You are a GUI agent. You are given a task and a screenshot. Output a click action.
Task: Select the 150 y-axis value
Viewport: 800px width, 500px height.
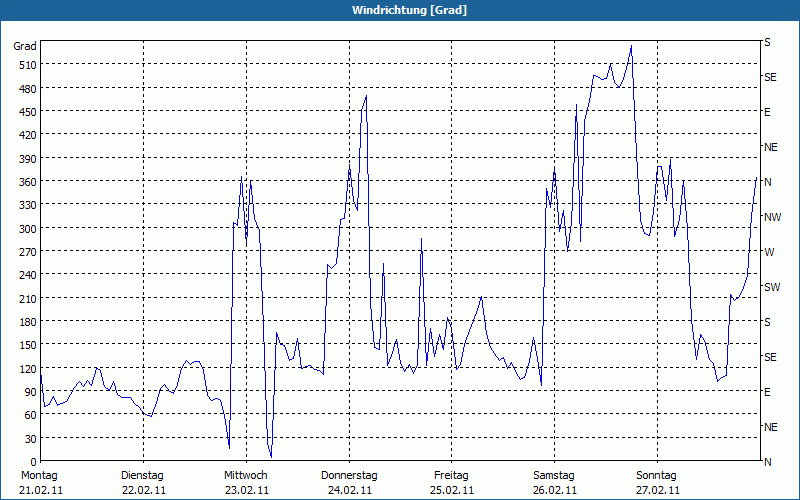tap(28, 345)
